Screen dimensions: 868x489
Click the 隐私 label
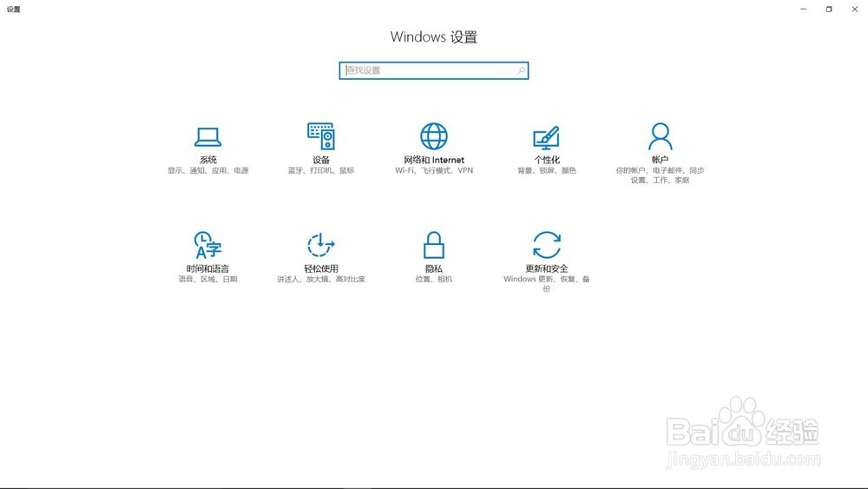[433, 268]
